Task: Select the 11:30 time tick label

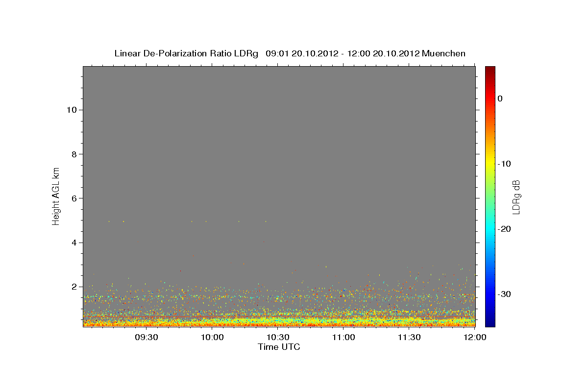Action: (409, 337)
